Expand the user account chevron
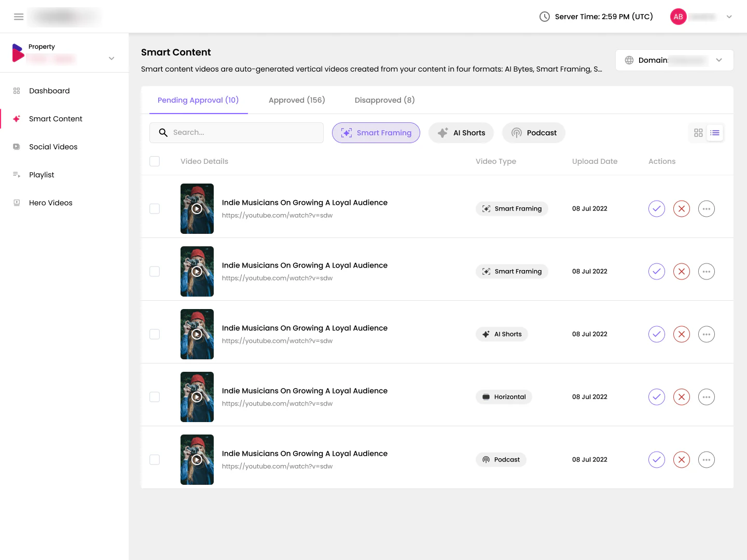This screenshot has height=560, width=747. point(729,17)
